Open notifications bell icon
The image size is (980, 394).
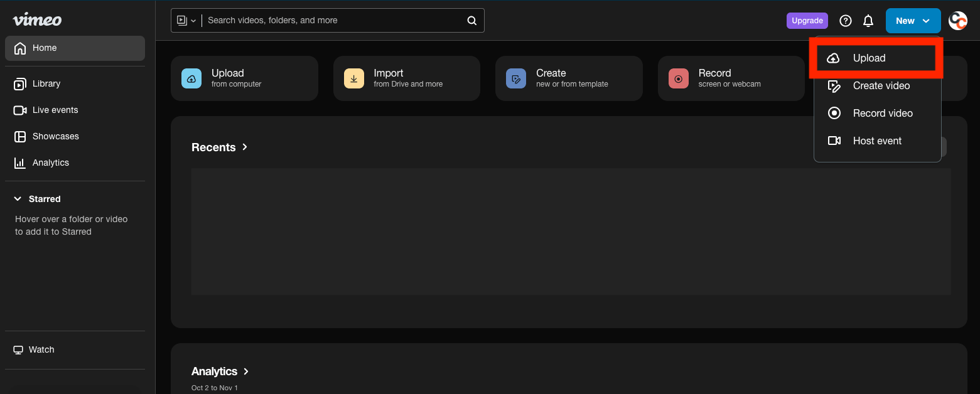868,21
